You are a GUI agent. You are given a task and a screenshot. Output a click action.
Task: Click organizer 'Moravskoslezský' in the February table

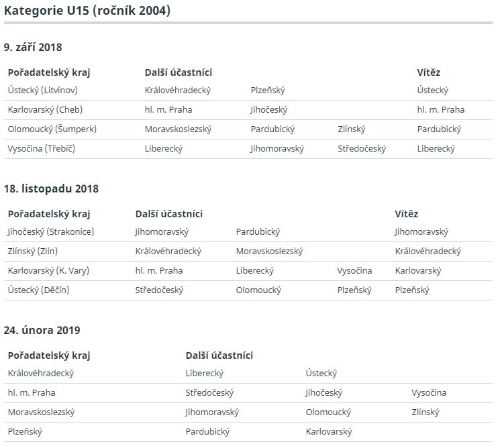(x=41, y=412)
